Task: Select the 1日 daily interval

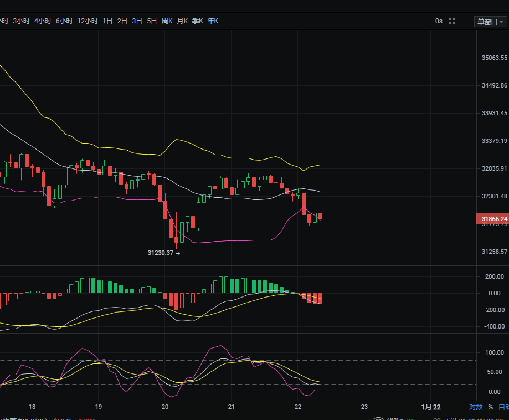Action: (x=107, y=21)
